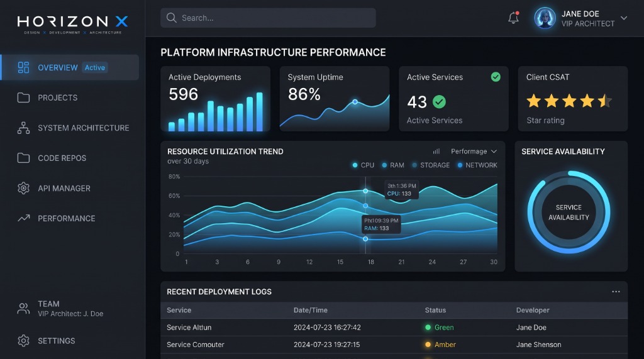Open the Performage chart dropdown
This screenshot has width=644, height=359.
click(474, 151)
